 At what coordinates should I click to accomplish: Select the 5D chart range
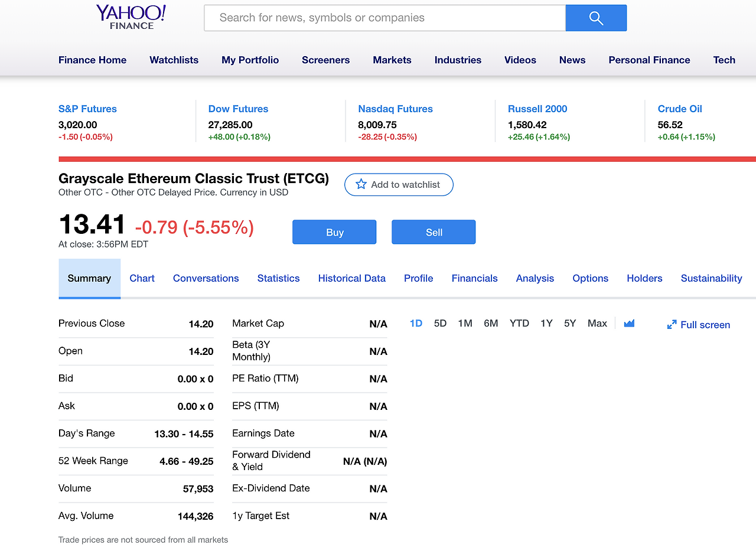click(x=440, y=323)
